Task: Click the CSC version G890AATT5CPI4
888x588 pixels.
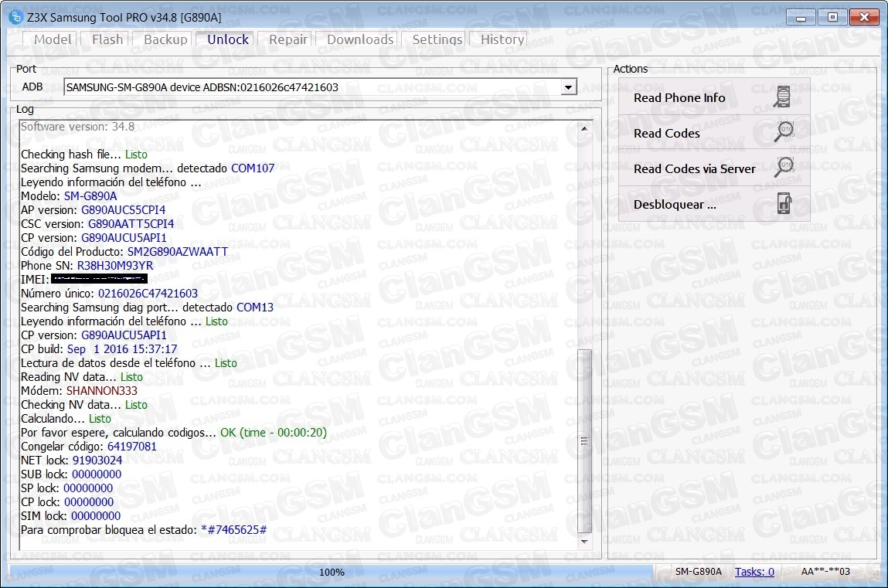Action: click(131, 223)
